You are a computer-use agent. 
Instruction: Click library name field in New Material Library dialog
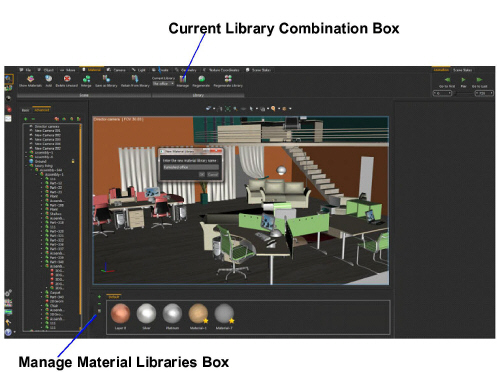pyautogui.click(x=191, y=167)
